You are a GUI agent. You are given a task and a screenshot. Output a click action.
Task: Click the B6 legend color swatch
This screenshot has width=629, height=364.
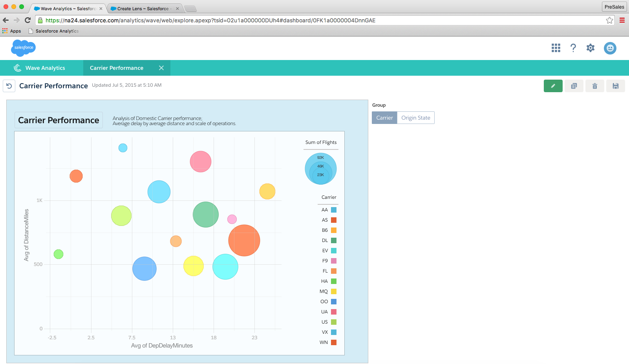(334, 230)
